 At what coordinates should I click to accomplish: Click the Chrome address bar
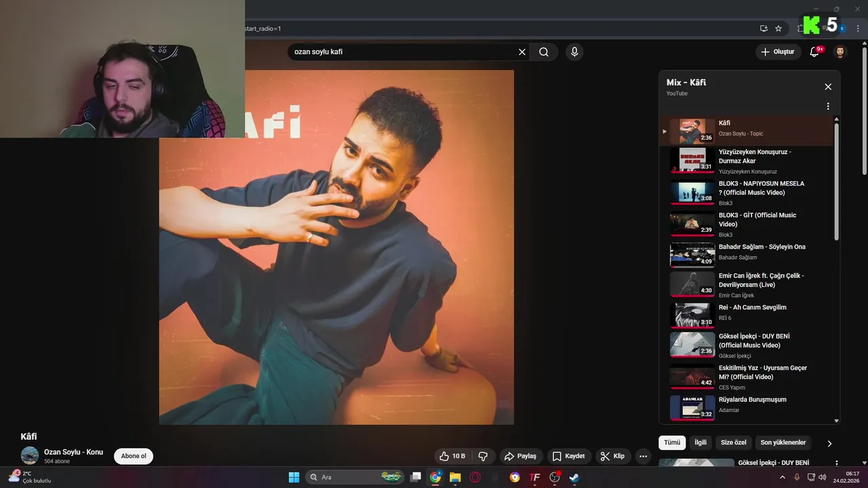click(x=498, y=28)
